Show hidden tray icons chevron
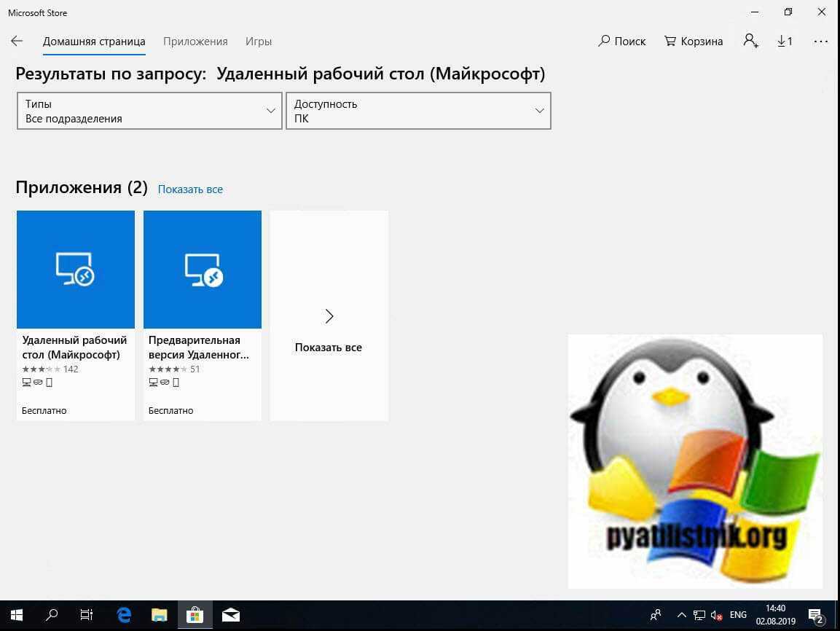The height and width of the screenshot is (631, 840). [681, 615]
